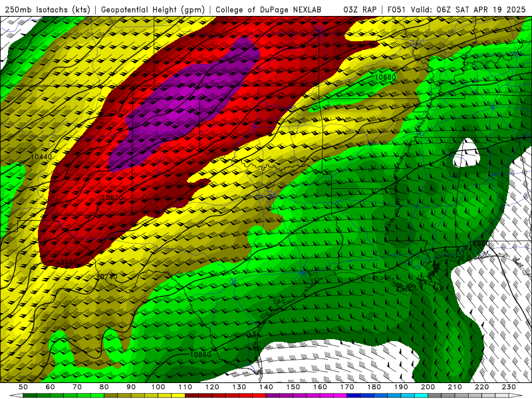Click the 10620 height contour label
The image size is (532, 399).
coord(112,198)
